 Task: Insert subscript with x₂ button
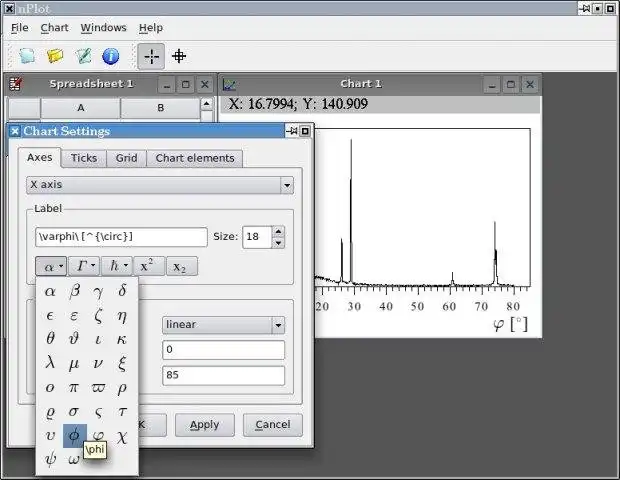coord(182,266)
